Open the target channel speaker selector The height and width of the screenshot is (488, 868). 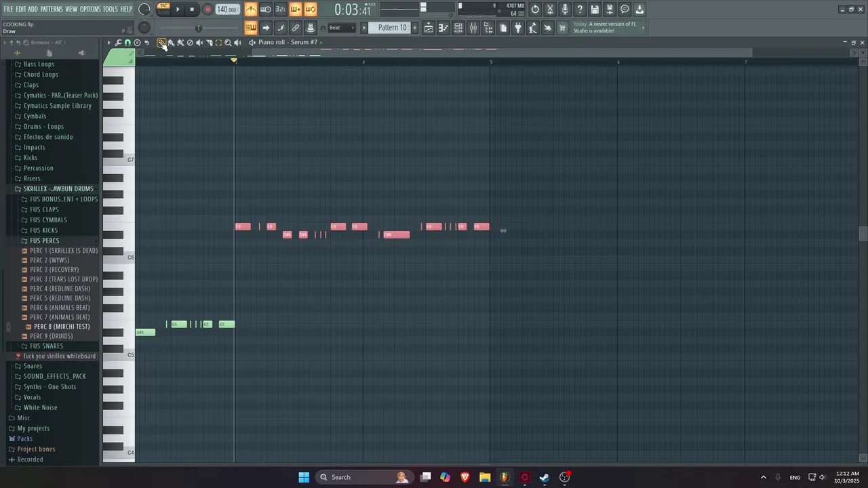[x=252, y=42]
